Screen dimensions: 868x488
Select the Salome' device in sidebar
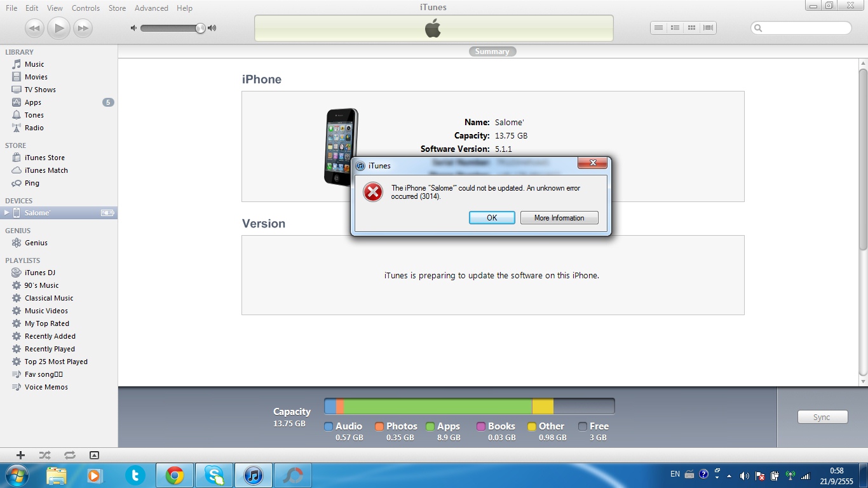pyautogui.click(x=58, y=213)
